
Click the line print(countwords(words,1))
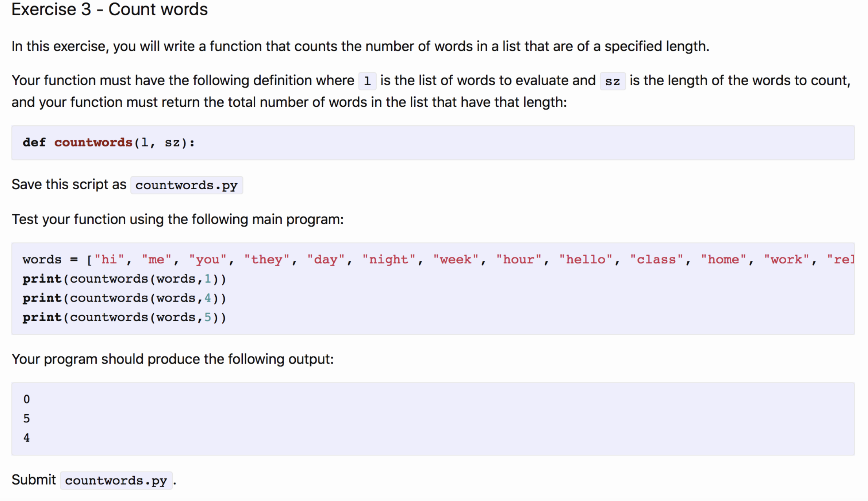point(124,279)
